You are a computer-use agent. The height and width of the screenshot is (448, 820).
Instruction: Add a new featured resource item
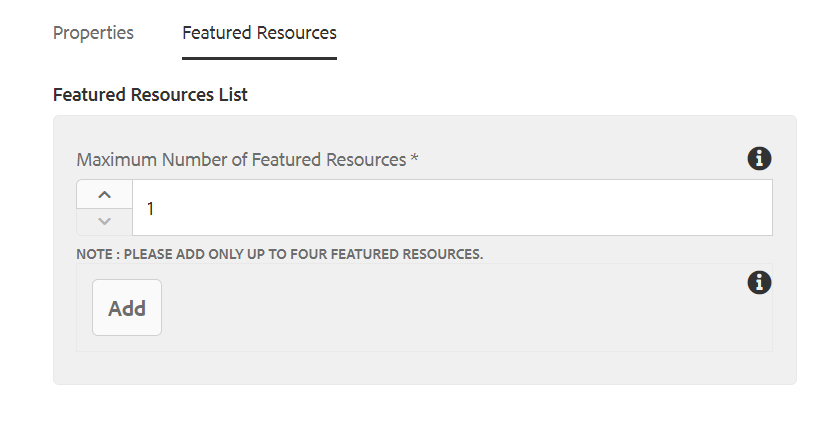point(127,307)
